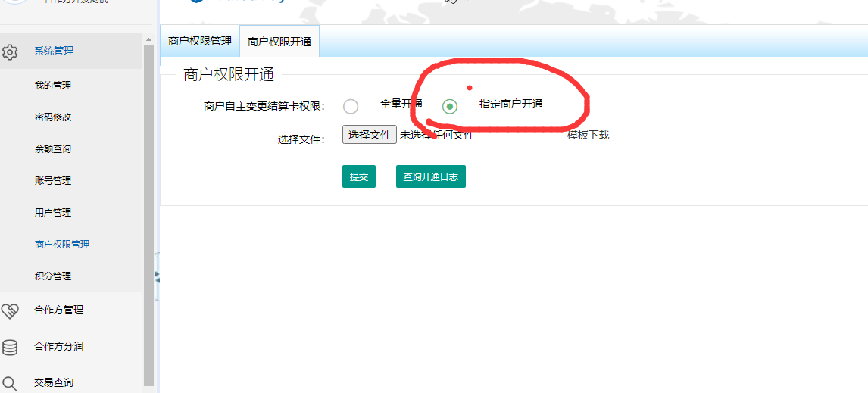Image resolution: width=868 pixels, height=393 pixels.
Task: Open 密码修改 in the sidebar
Action: point(52,117)
